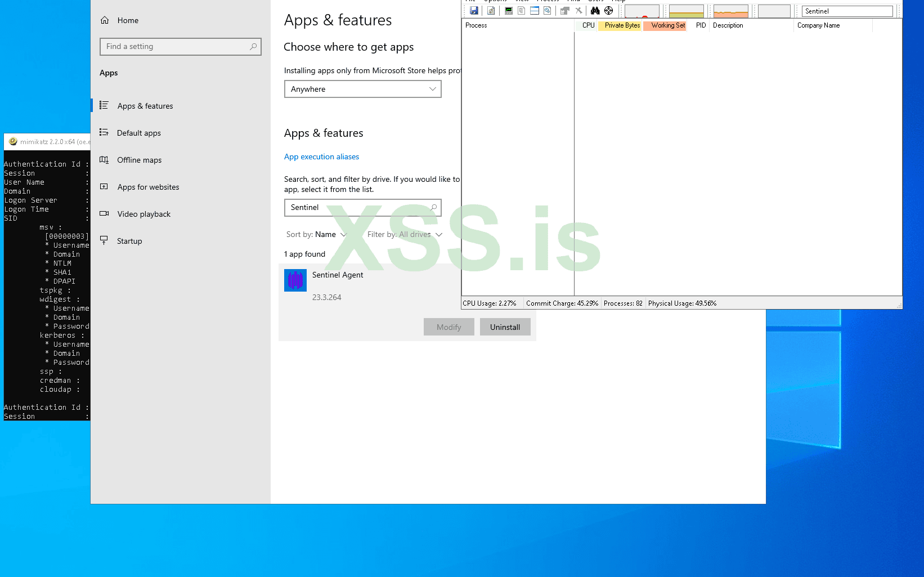Select the Sentinel Agent app icon
The width and height of the screenshot is (924, 577).
point(295,280)
